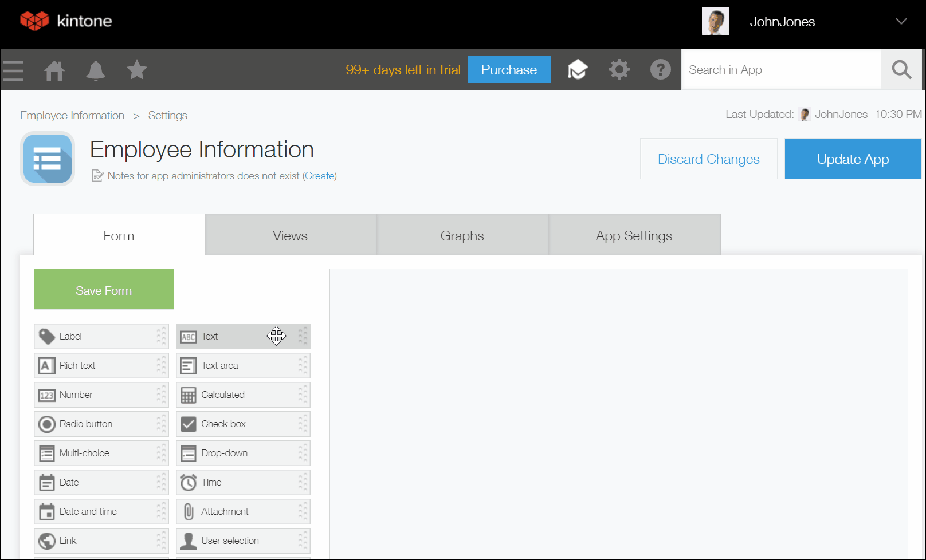926x560 pixels.
Task: Click the Employee Information app icon
Action: (48, 159)
